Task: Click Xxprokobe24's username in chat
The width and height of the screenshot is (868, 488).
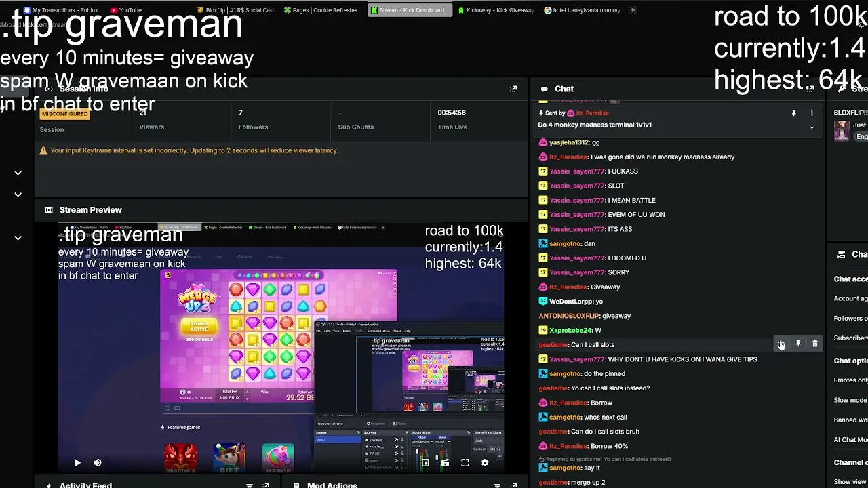Action: pyautogui.click(x=571, y=330)
